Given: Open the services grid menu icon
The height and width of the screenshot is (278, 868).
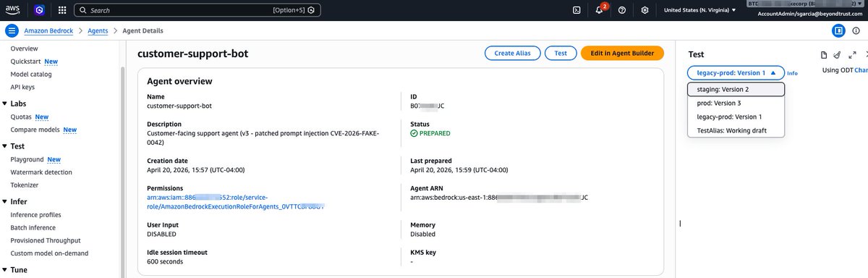Looking at the screenshot, I should tap(62, 11).
